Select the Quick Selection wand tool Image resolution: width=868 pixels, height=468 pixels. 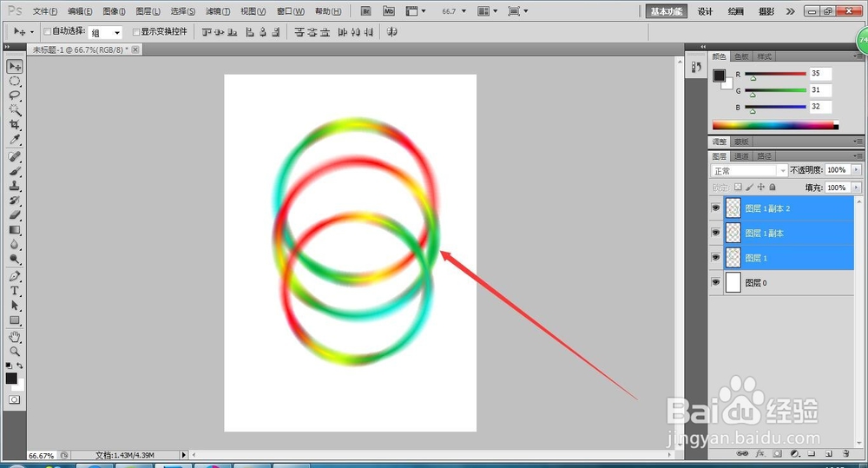coord(15,109)
